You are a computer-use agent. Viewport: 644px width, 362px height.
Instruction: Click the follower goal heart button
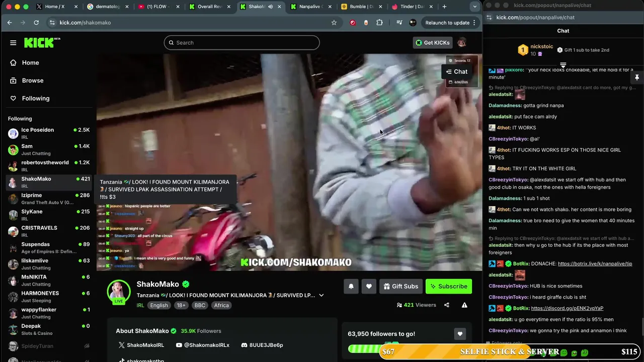[x=459, y=334]
